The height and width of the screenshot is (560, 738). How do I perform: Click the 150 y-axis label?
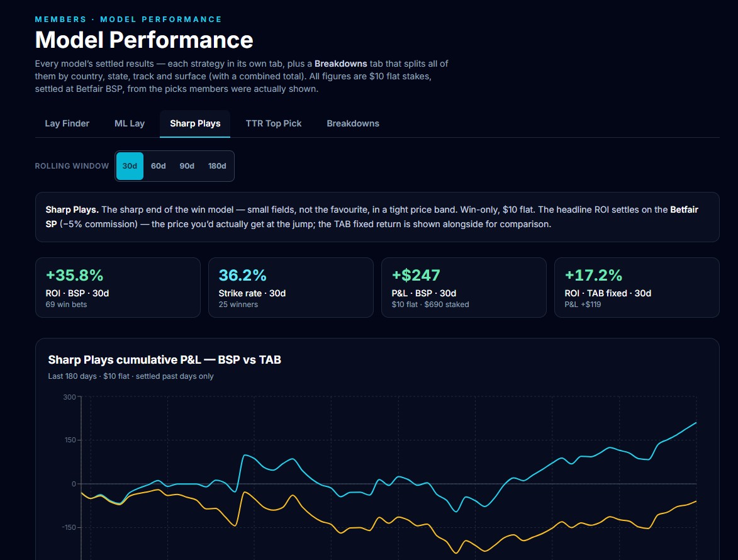70,440
